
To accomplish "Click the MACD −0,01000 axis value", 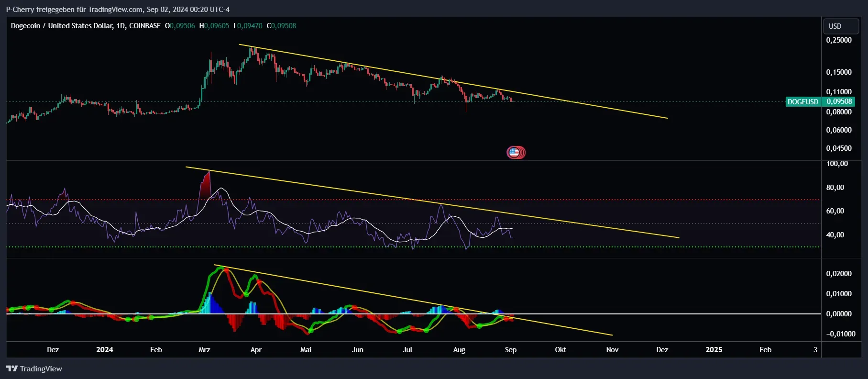I will 841,334.
